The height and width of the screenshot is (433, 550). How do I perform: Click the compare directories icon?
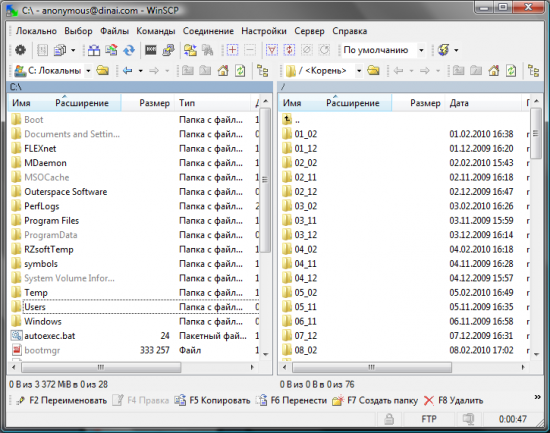pos(94,50)
